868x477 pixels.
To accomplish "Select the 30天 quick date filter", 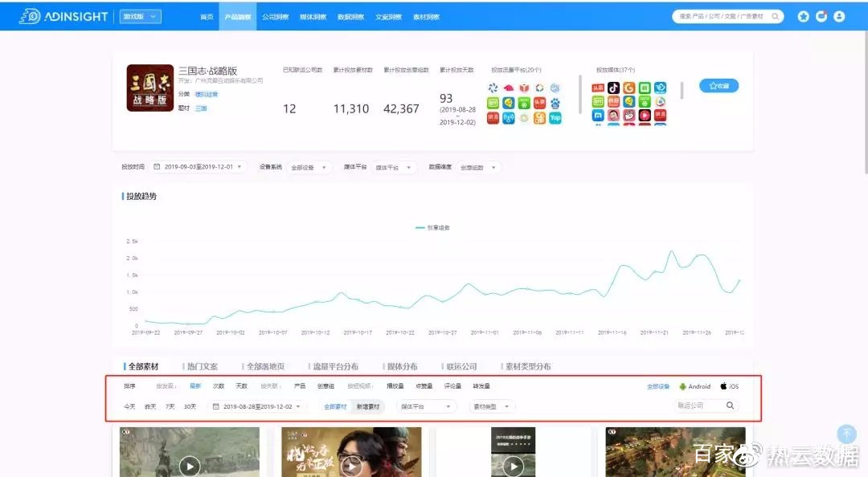I will click(190, 406).
